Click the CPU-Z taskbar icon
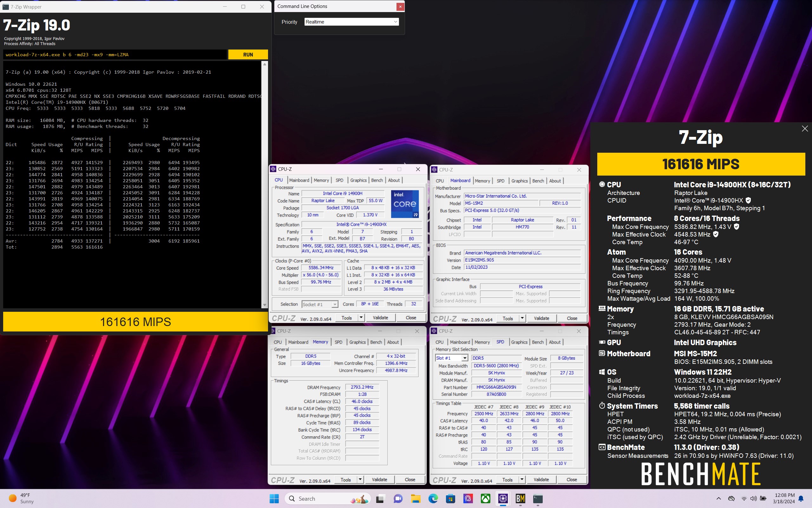The image size is (812, 508). (x=503, y=498)
